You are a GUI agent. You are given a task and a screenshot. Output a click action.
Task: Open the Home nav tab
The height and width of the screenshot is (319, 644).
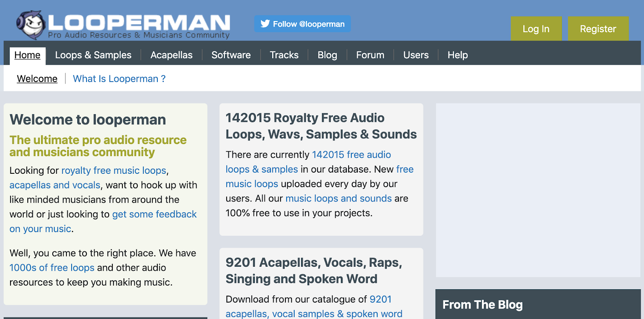pyautogui.click(x=27, y=55)
